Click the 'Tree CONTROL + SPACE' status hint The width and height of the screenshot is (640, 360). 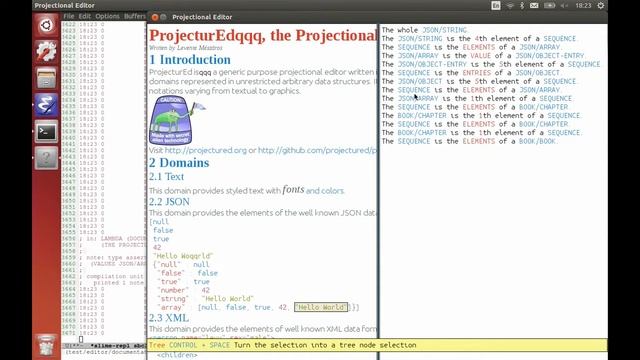coord(282,345)
